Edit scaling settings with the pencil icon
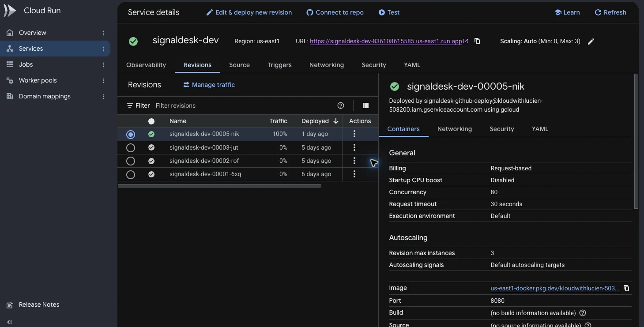The image size is (644, 327). [x=591, y=41]
